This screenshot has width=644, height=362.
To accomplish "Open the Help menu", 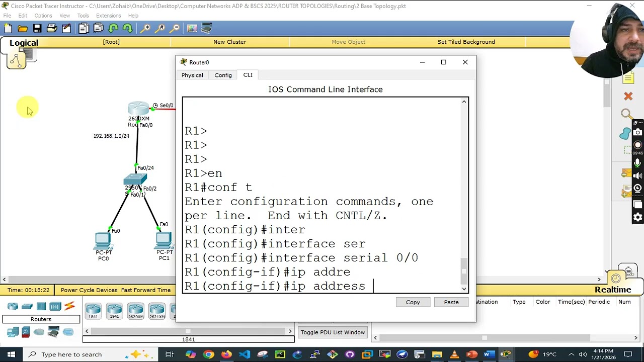I will [x=133, y=16].
